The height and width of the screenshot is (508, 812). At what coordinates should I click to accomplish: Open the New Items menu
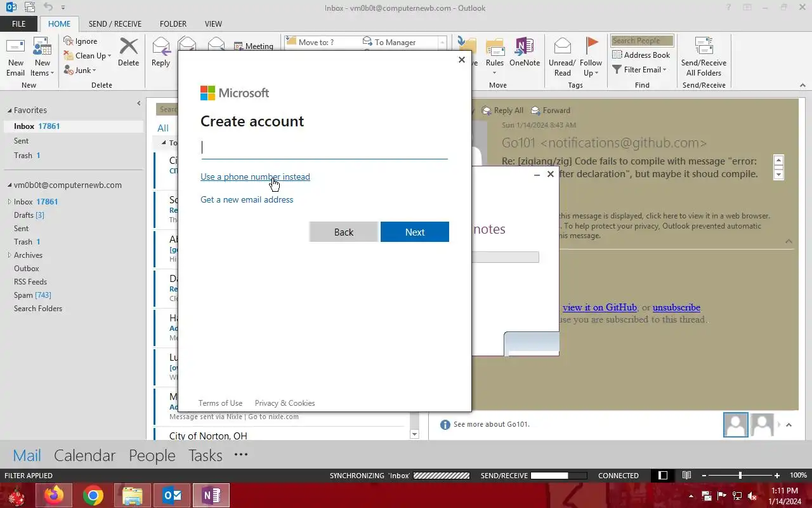coord(43,57)
